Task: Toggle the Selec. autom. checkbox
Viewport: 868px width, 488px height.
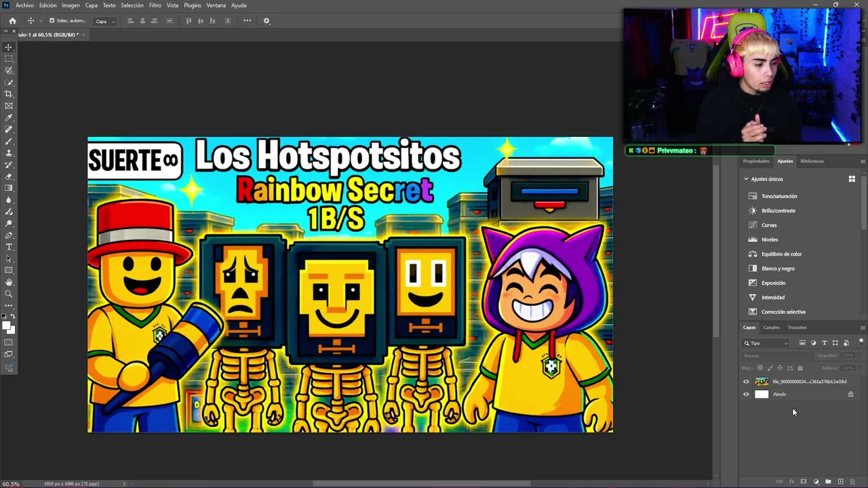Action: click(x=52, y=21)
